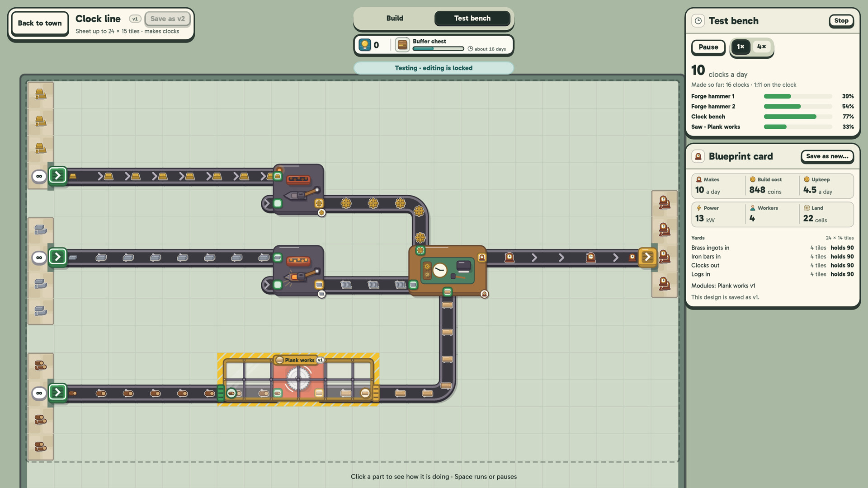Set simulation speed to 1×
The height and width of the screenshot is (488, 868).
coord(741,47)
